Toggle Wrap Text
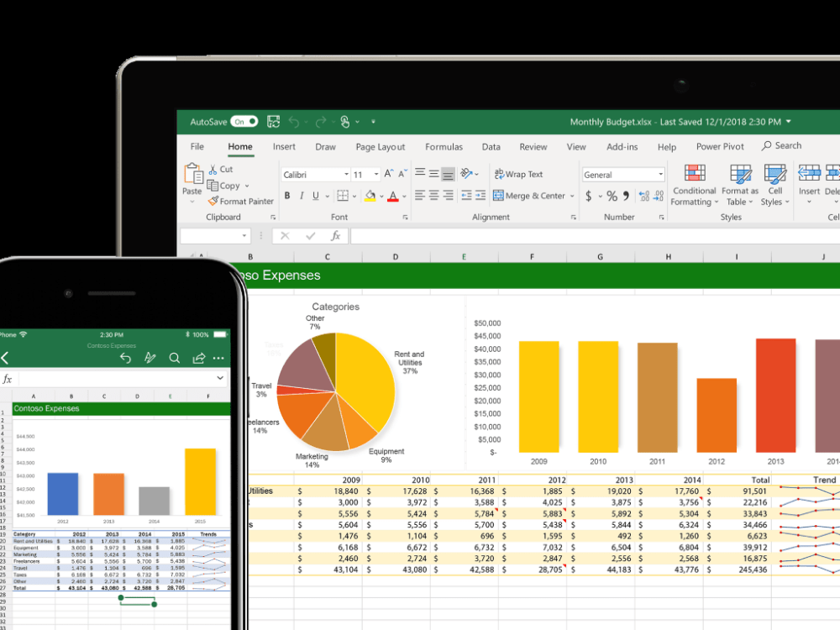Image resolution: width=840 pixels, height=630 pixels. point(518,174)
